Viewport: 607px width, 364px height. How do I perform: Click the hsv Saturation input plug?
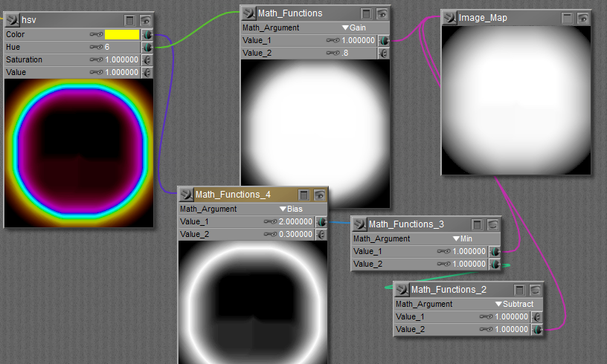pos(147,60)
